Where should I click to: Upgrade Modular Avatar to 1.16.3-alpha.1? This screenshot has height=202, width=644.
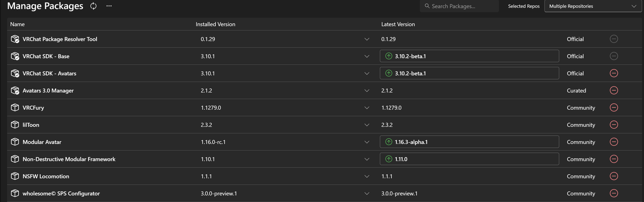pyautogui.click(x=469, y=142)
